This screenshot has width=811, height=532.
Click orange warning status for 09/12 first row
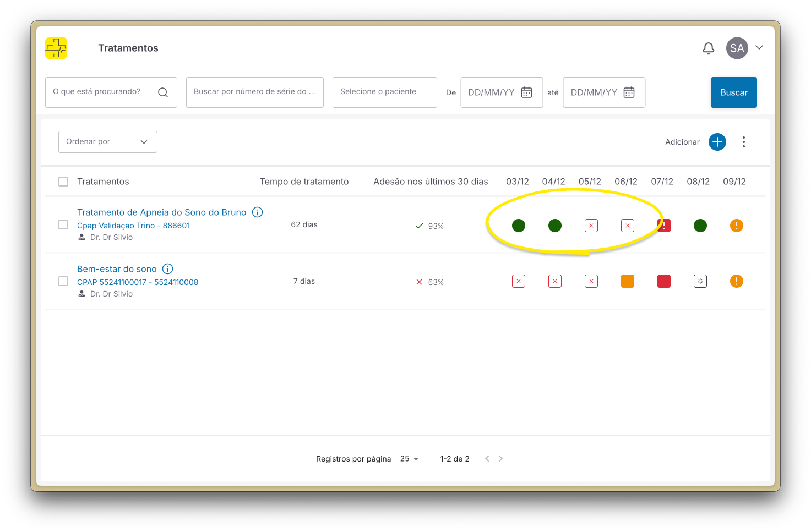pyautogui.click(x=736, y=226)
